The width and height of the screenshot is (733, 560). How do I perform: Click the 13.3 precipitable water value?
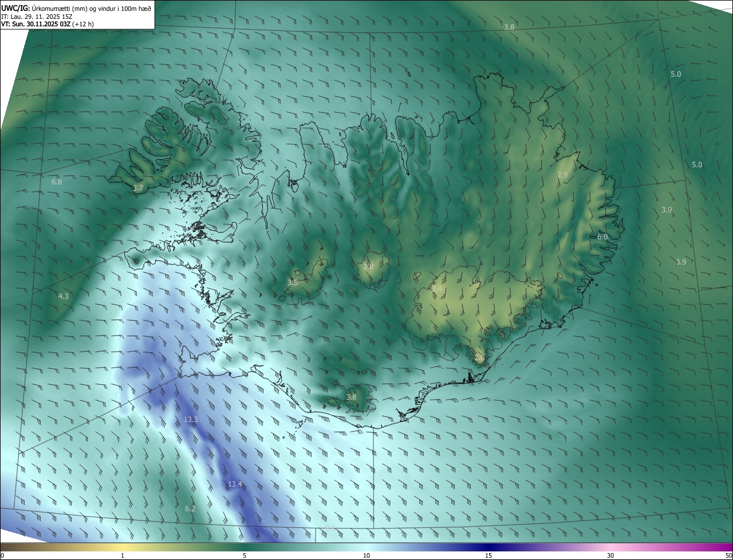191,420
